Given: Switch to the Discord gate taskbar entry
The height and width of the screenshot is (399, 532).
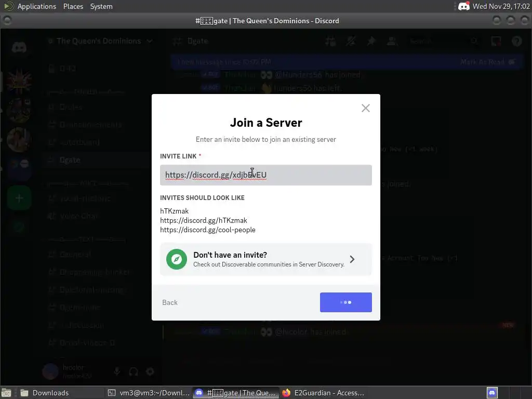Looking at the screenshot, I should click(x=236, y=393).
